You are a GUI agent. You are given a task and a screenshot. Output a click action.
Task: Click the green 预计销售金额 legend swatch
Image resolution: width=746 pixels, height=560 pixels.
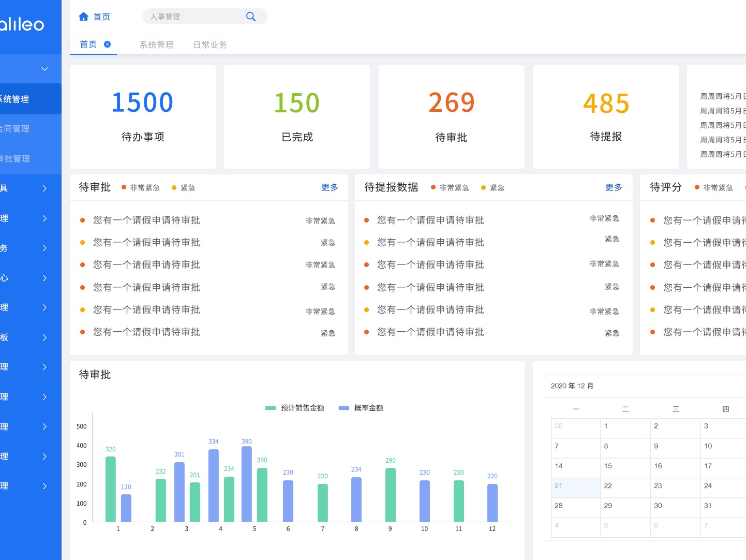[270, 408]
